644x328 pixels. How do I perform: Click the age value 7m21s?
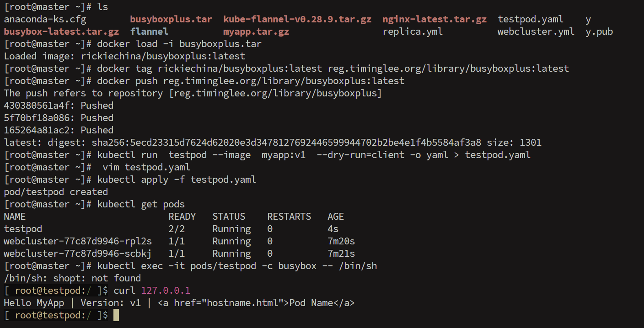(x=341, y=254)
